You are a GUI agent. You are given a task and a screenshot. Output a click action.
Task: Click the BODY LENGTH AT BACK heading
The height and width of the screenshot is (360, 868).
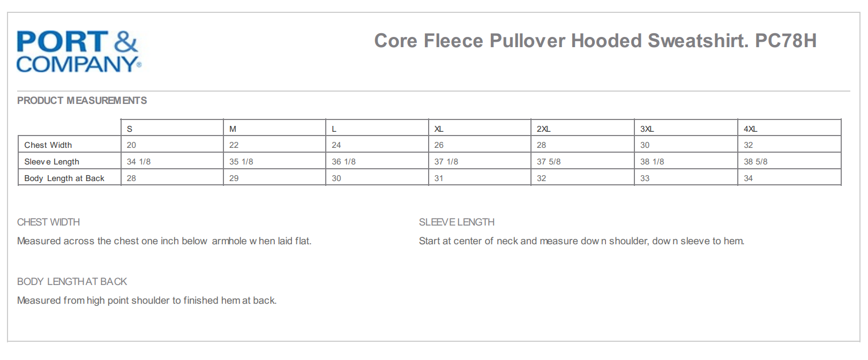point(72,281)
